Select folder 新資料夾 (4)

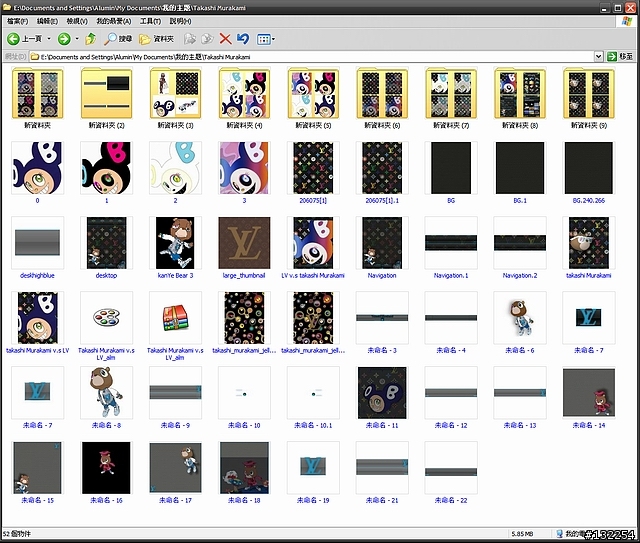pos(244,94)
